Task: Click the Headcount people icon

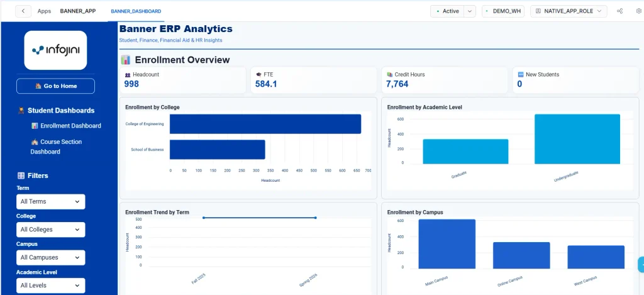Action: (x=127, y=75)
